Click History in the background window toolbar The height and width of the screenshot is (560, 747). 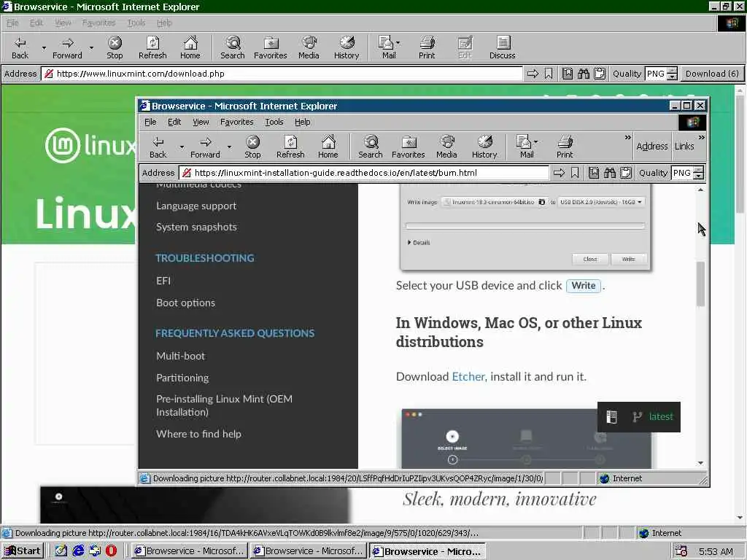[x=347, y=47]
